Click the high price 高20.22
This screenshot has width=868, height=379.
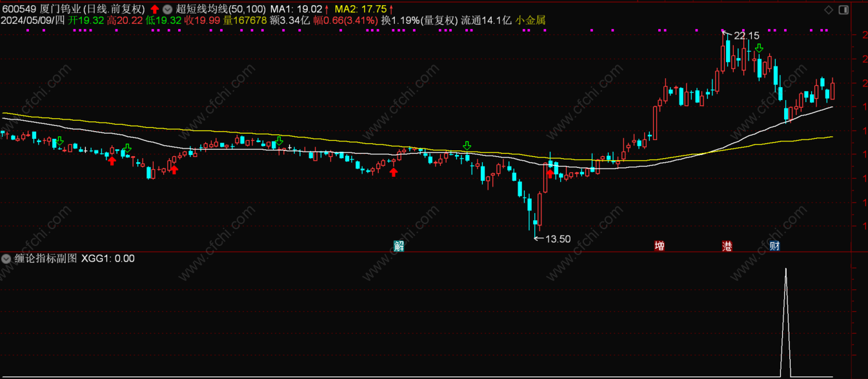[125, 20]
